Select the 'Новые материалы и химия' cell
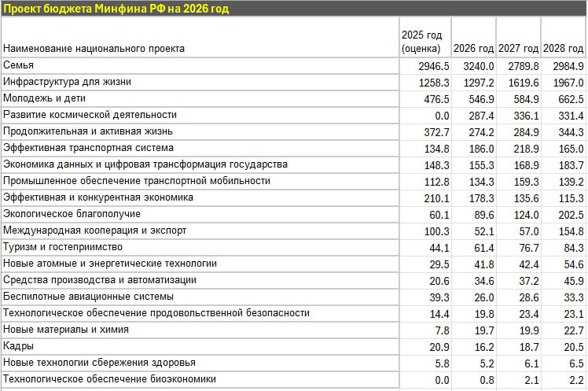The image size is (588, 391). [65, 330]
